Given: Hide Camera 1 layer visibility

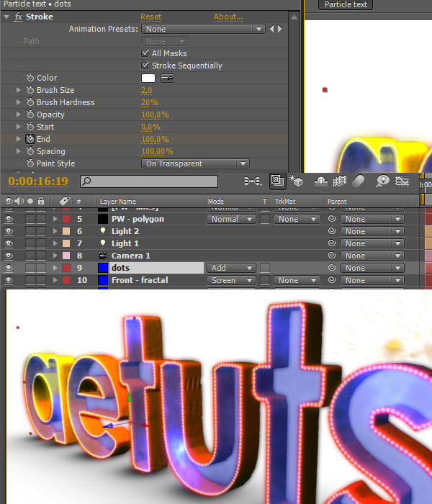Looking at the screenshot, I should (x=9, y=256).
